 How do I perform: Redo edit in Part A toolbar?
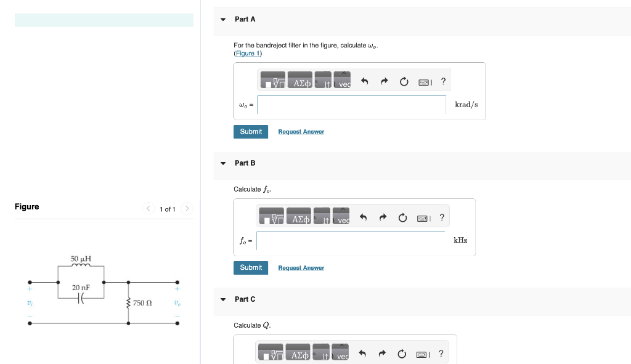coord(385,81)
